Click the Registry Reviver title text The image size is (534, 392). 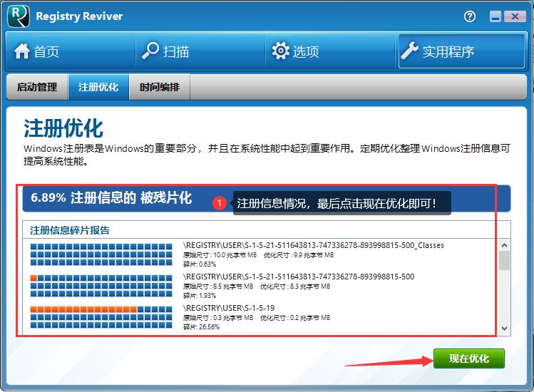[x=79, y=16]
